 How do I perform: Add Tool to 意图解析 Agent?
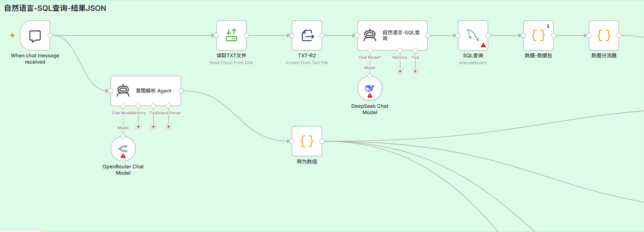tap(153, 126)
